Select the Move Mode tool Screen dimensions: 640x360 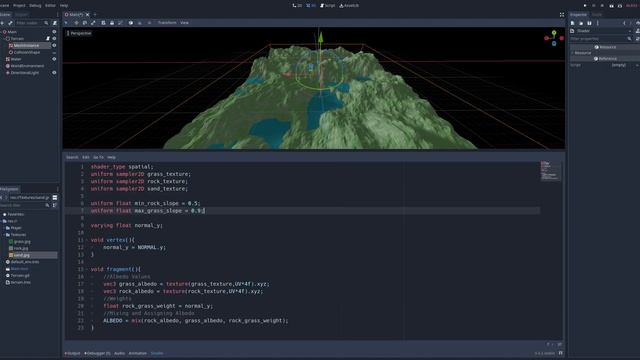tap(76, 23)
